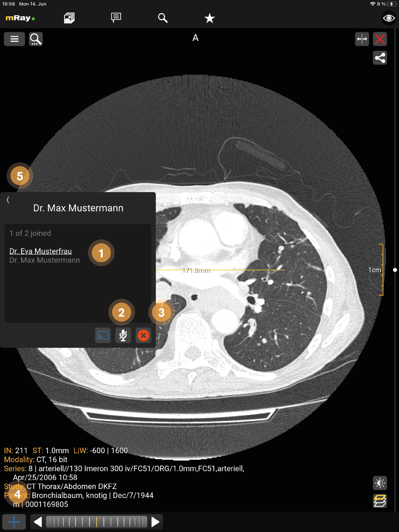Go to previous slice with left arrow

click(x=38, y=522)
